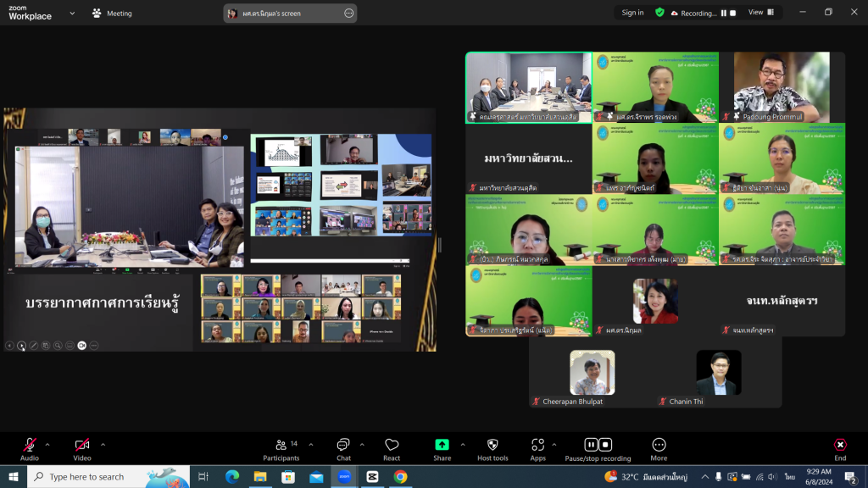Open Google Chrome from the taskbar
This screenshot has height=488, width=868.
pos(400,477)
